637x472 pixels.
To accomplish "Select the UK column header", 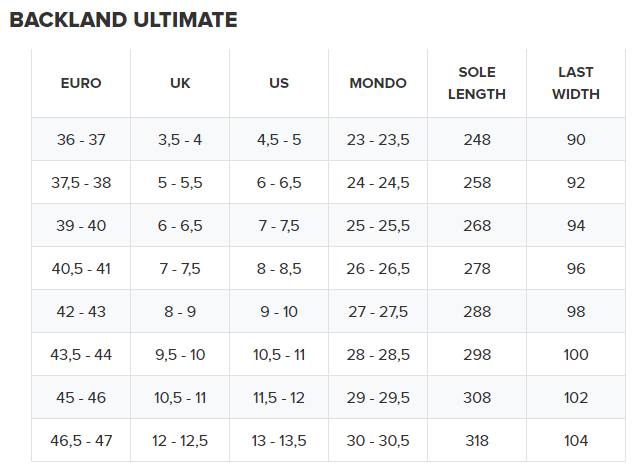I will [x=180, y=83].
